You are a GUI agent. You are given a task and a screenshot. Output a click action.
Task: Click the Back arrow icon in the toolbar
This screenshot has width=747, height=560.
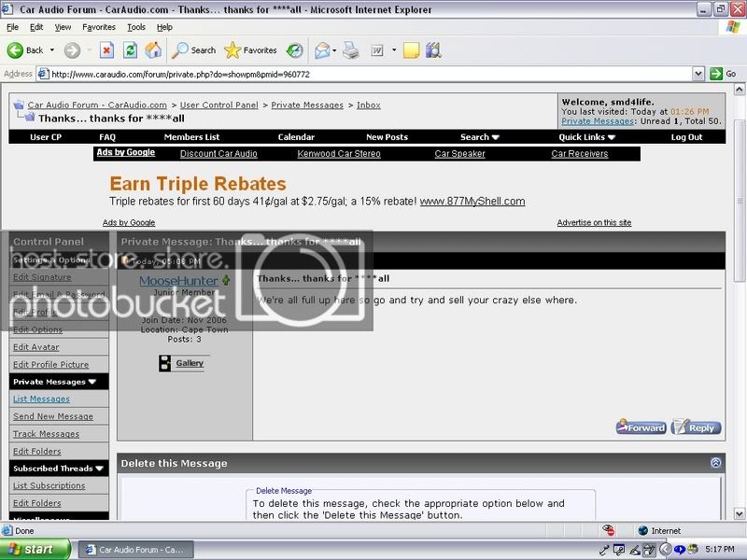[15, 50]
